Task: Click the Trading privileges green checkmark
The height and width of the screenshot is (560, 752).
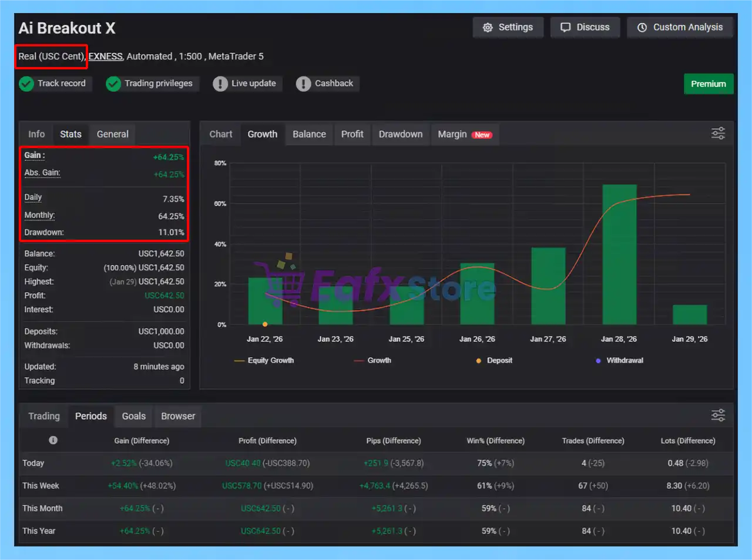Action: coord(113,84)
